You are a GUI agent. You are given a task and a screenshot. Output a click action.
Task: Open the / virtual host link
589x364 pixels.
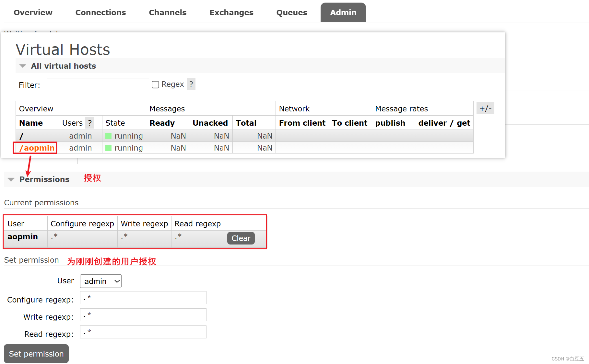tap(21, 136)
